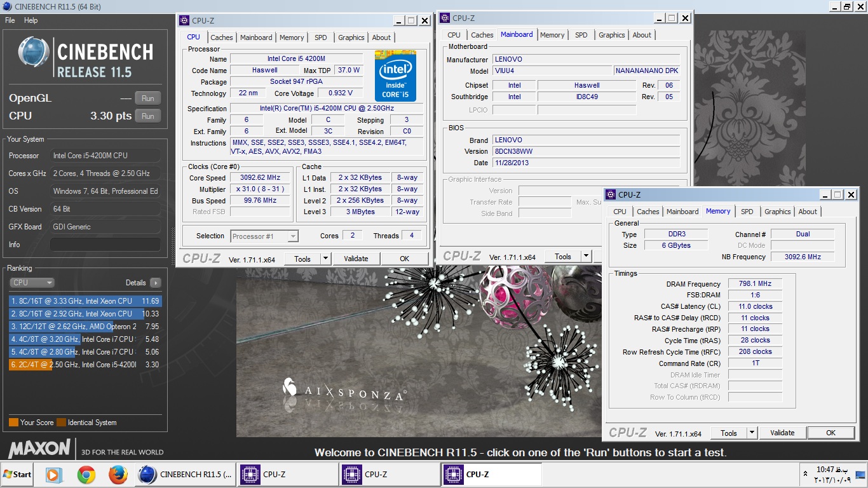The image size is (868, 488).
Task: Launch Windows Media Player from taskbar
Action: [x=53, y=474]
